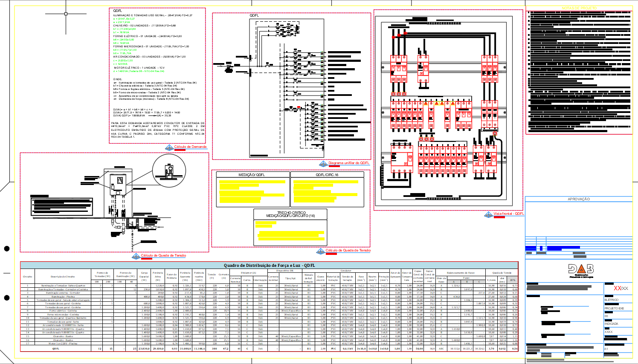Click the XXXX field in title block
This screenshot has width=638, height=364.
point(609,332)
